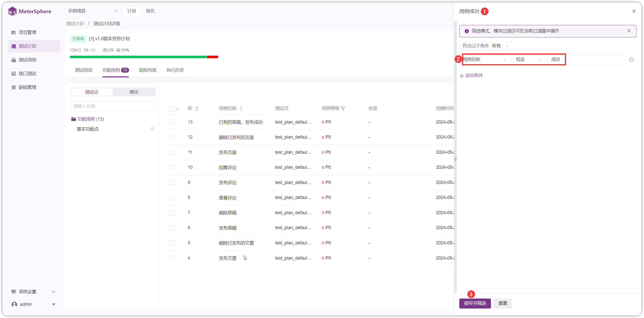
Task: Click the 添加条件 plus link
Action: 471,75
